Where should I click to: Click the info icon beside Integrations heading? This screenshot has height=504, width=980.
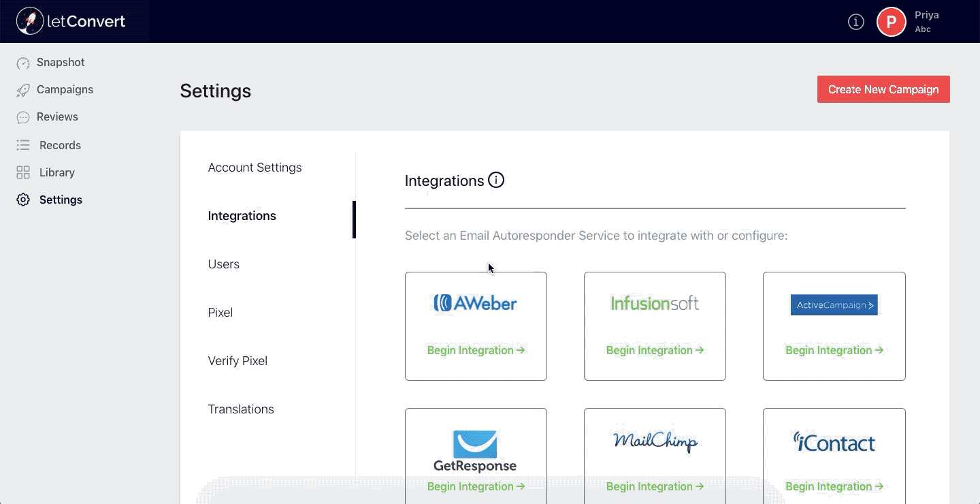496,180
